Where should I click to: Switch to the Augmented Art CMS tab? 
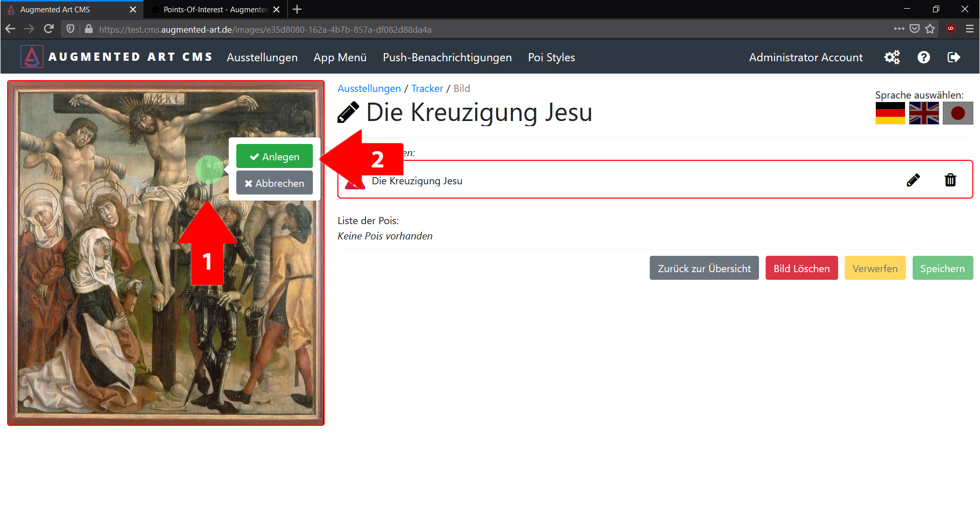click(x=71, y=9)
